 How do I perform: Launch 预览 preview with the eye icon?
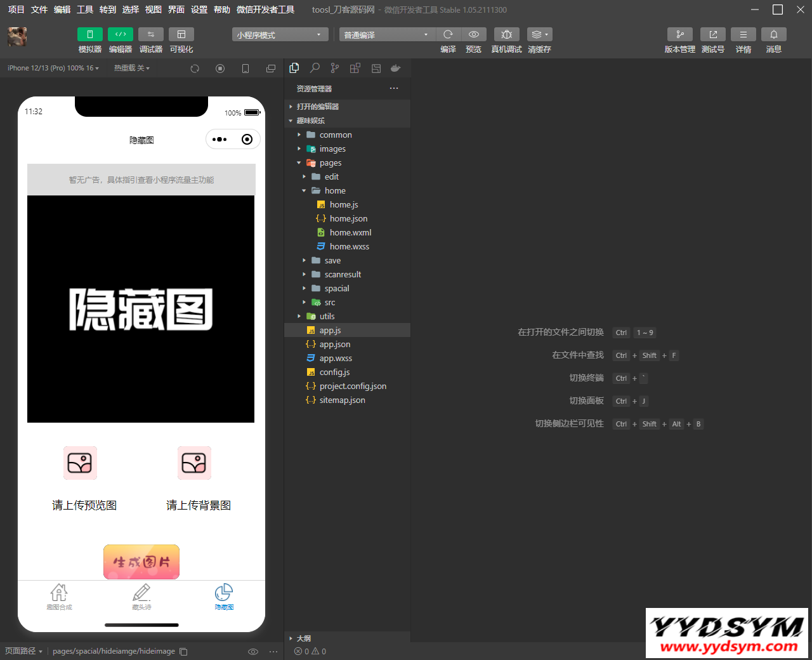pyautogui.click(x=473, y=34)
